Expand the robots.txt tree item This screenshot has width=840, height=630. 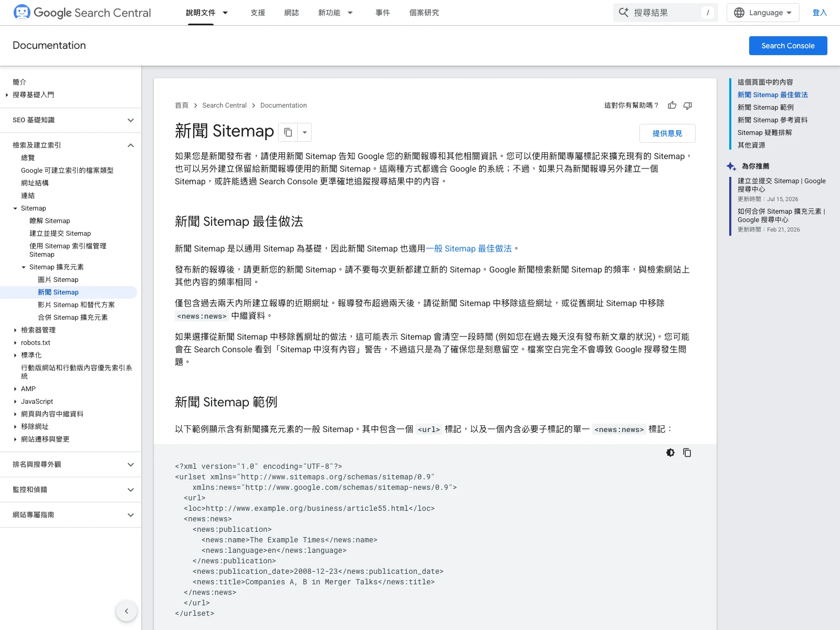click(x=15, y=343)
